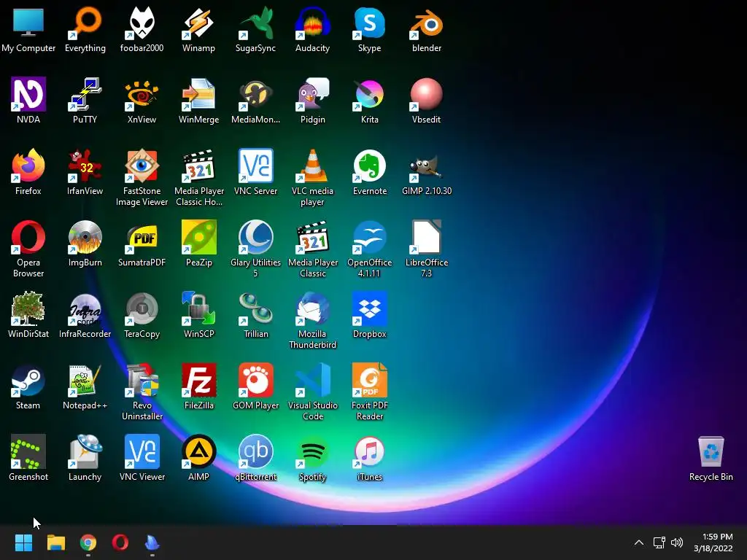Switch to Chrome in the taskbar

click(x=88, y=542)
